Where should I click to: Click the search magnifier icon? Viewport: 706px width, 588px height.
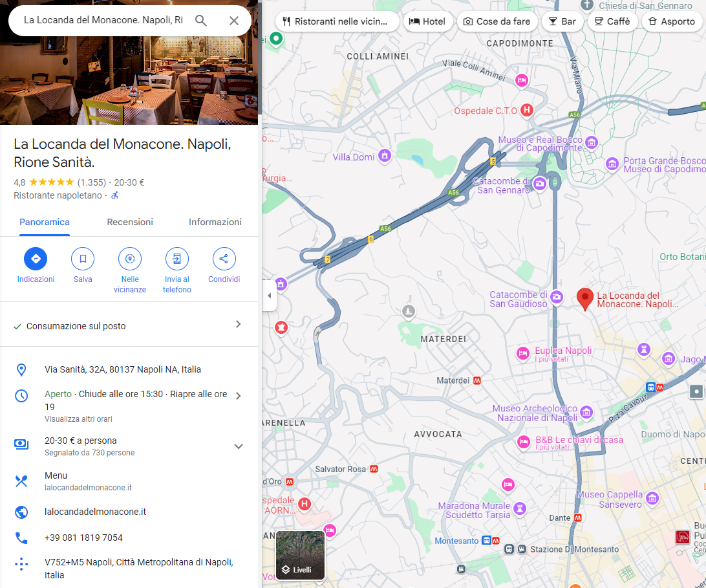coord(200,20)
